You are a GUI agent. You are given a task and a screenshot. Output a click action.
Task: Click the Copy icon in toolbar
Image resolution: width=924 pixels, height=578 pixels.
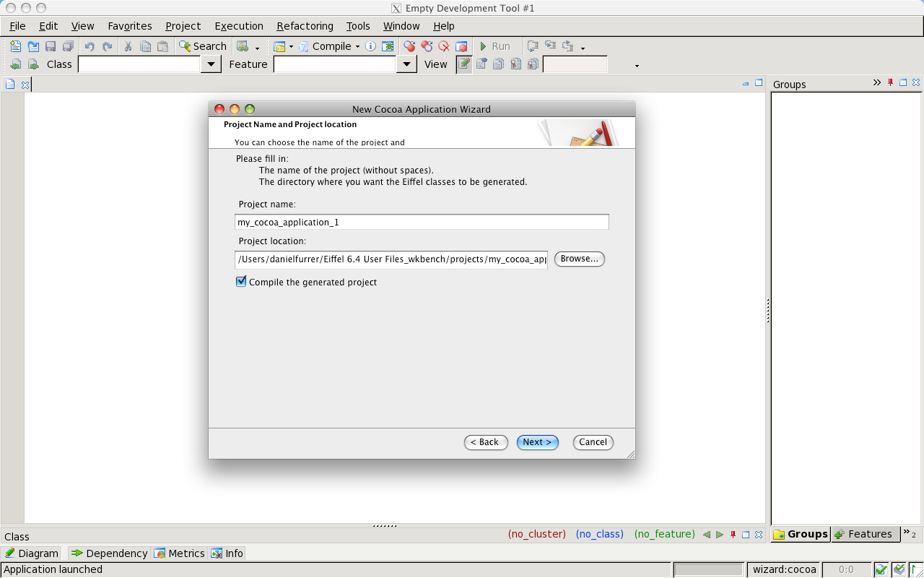[x=146, y=46]
